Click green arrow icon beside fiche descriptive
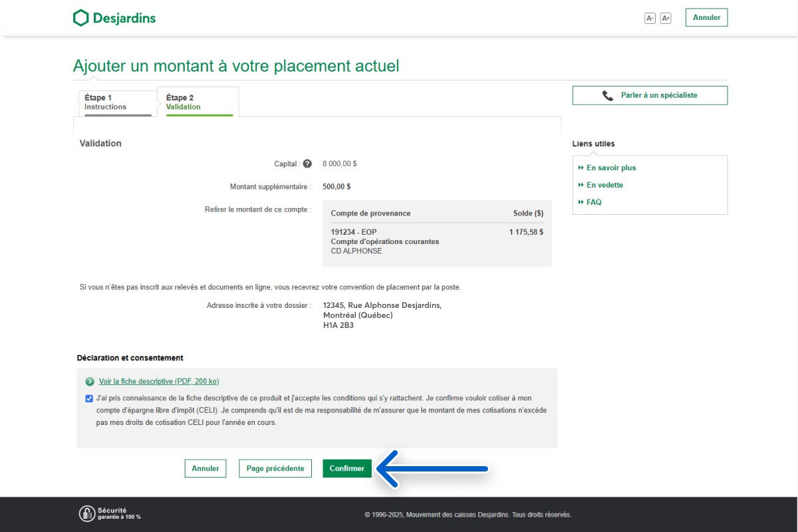 (x=90, y=382)
